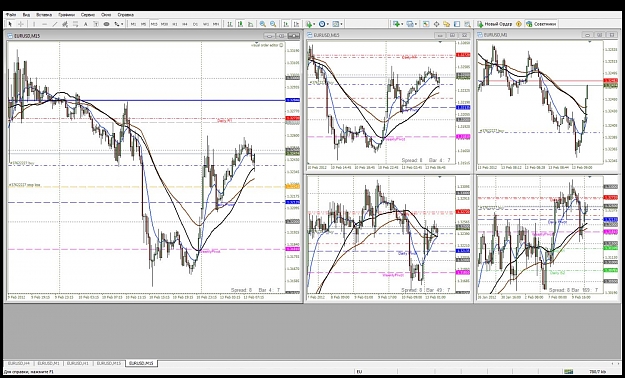Open the profiles dropdown
Screen dimensions: 625x378
pyautogui.click(x=411, y=24)
